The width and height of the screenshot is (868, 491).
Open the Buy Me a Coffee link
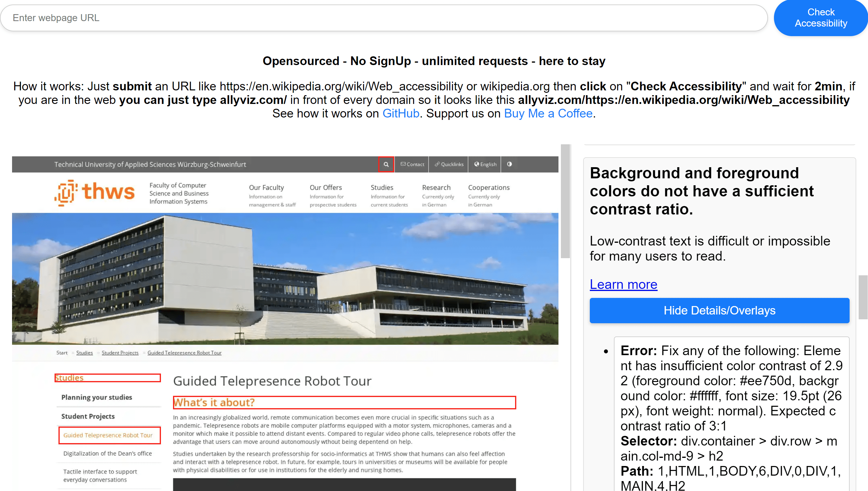548,114
